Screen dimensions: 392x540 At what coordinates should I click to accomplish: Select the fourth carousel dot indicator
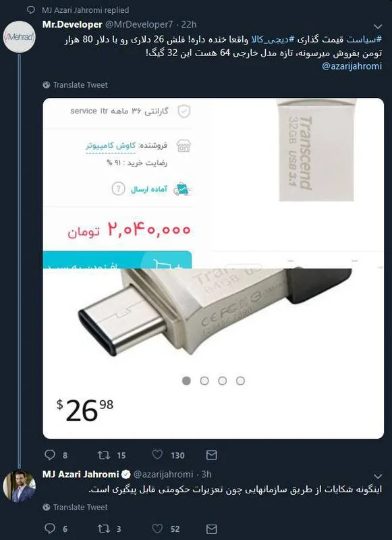(241, 381)
